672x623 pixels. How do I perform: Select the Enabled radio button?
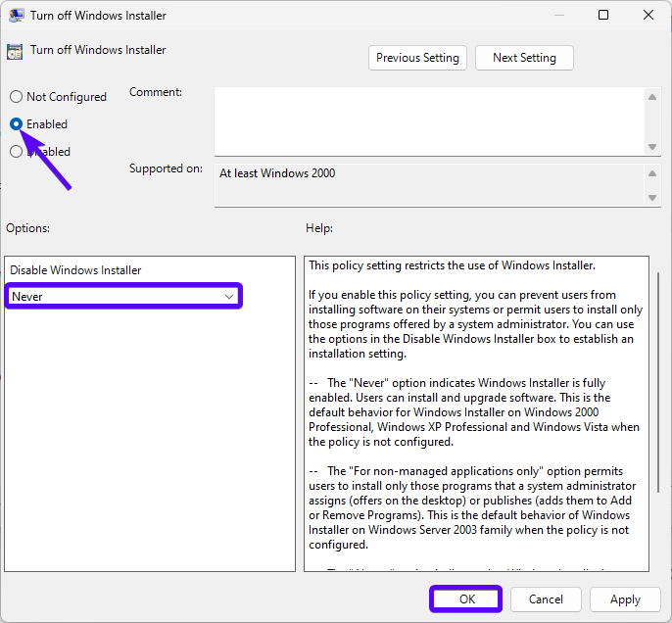pos(16,123)
